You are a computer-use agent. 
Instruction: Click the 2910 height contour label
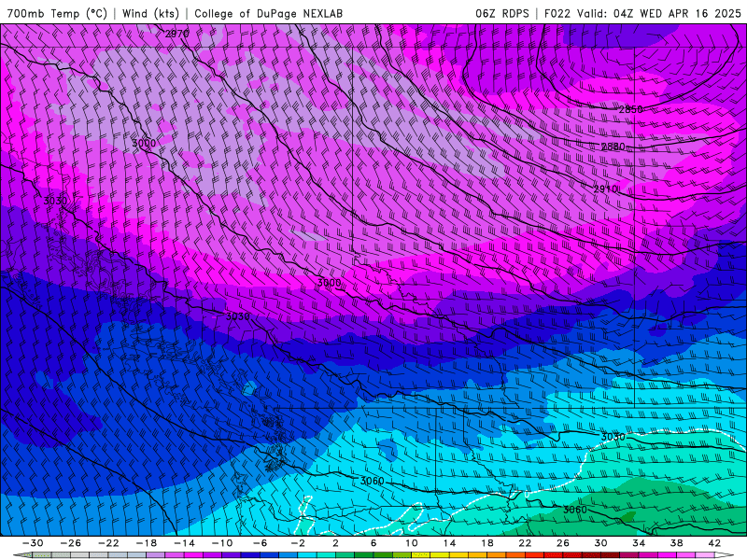click(605, 189)
